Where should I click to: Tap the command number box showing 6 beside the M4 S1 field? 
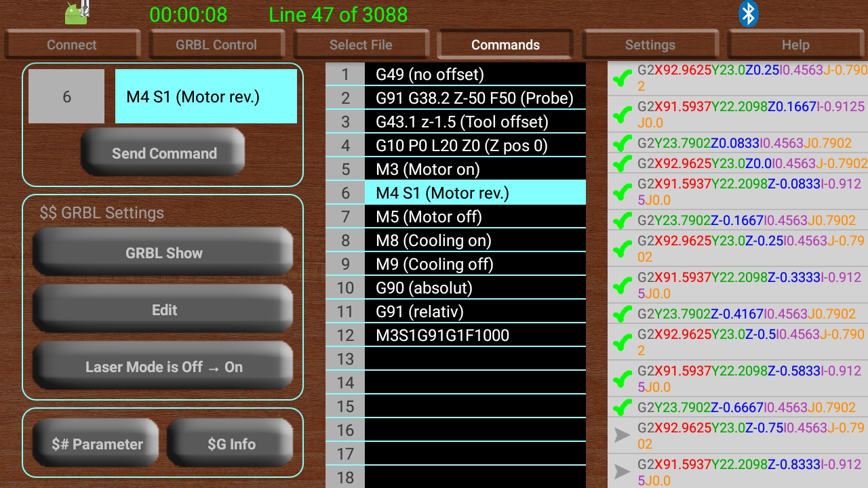pyautogui.click(x=66, y=96)
